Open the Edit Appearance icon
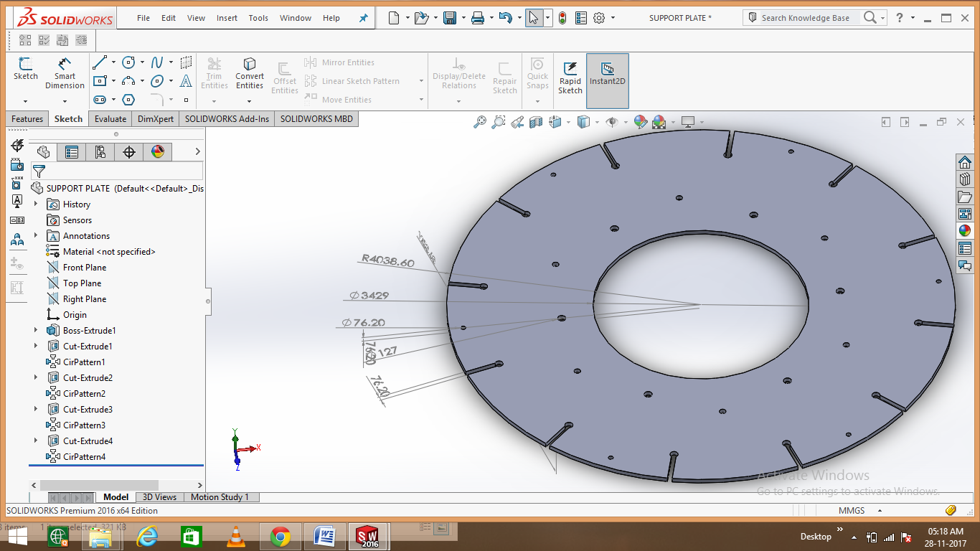The image size is (980, 551). click(641, 122)
